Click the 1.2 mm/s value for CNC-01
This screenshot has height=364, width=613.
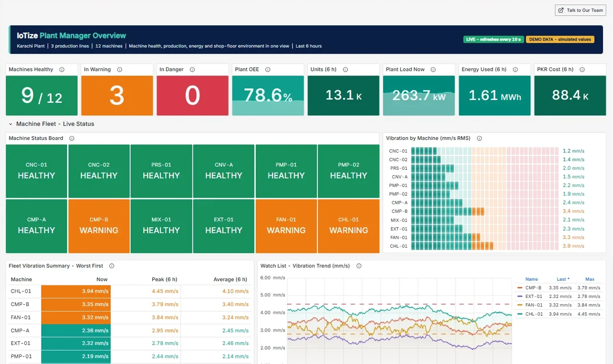point(574,151)
